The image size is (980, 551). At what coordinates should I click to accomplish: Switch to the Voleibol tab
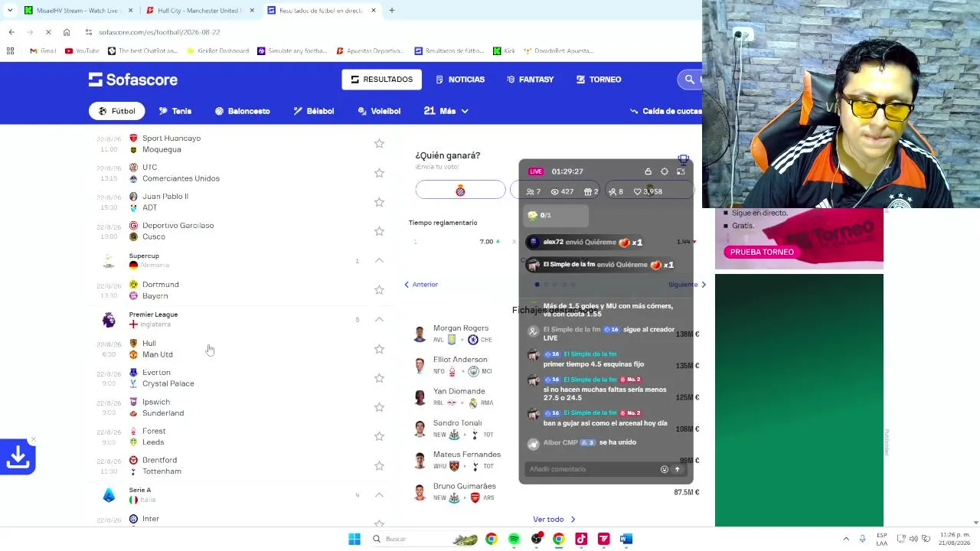(x=379, y=111)
